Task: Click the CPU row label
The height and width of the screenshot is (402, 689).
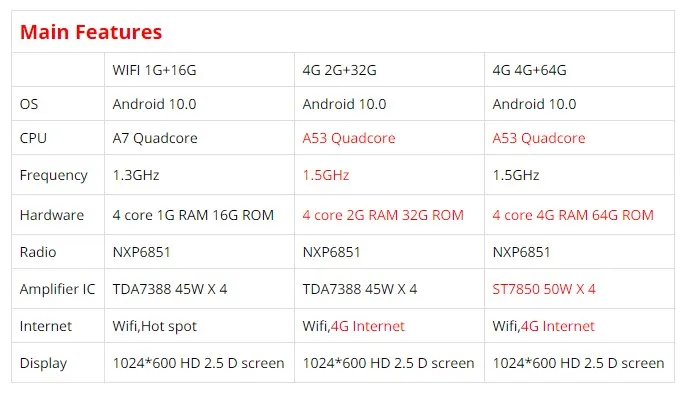Action: pyautogui.click(x=34, y=138)
